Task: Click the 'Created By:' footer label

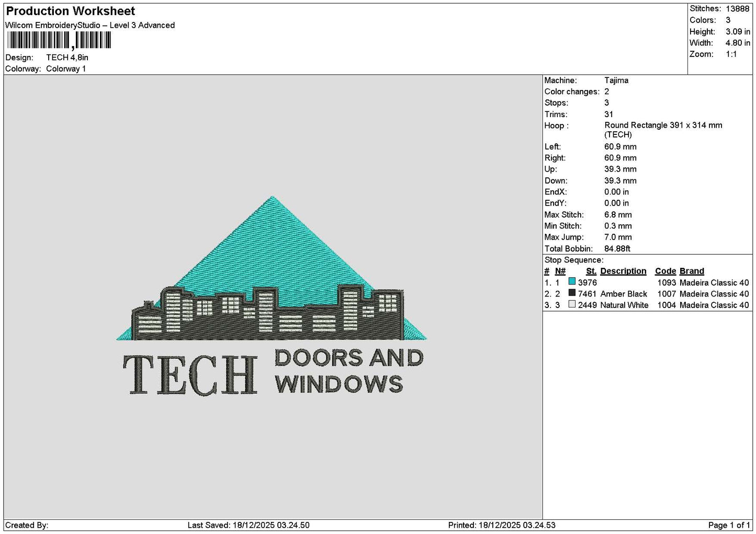Action: (x=27, y=525)
